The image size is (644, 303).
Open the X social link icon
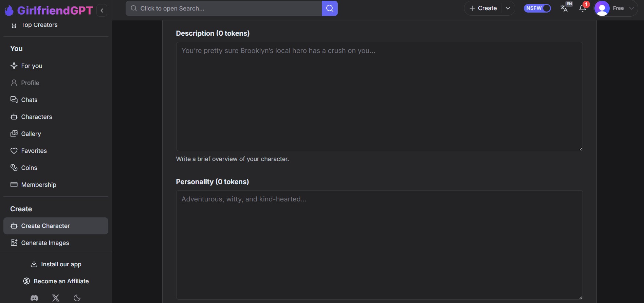click(56, 298)
